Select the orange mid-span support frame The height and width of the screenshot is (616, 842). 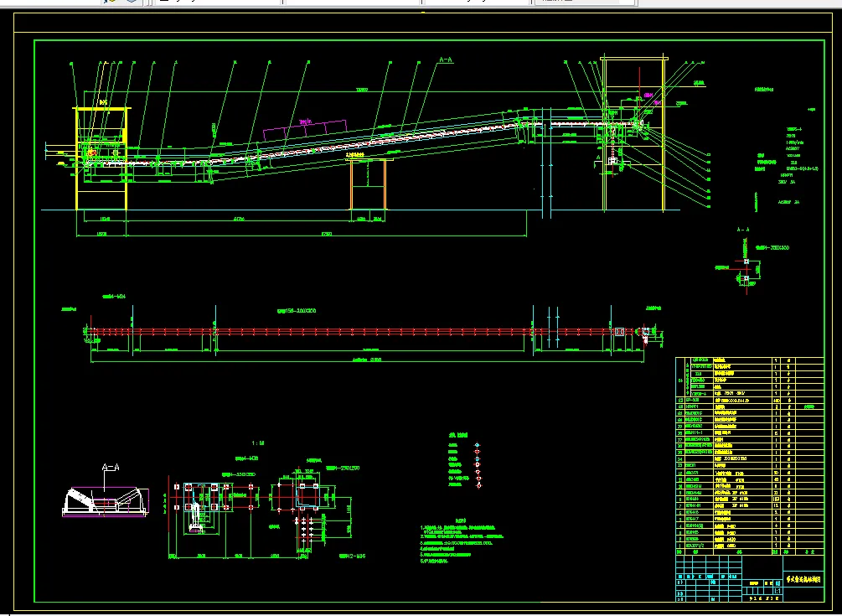(368, 184)
